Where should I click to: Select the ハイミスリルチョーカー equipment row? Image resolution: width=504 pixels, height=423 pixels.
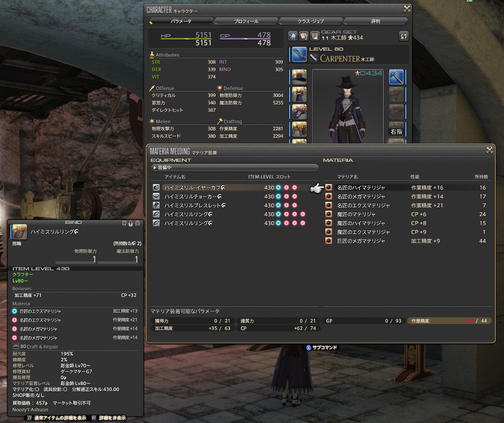[x=235, y=196]
